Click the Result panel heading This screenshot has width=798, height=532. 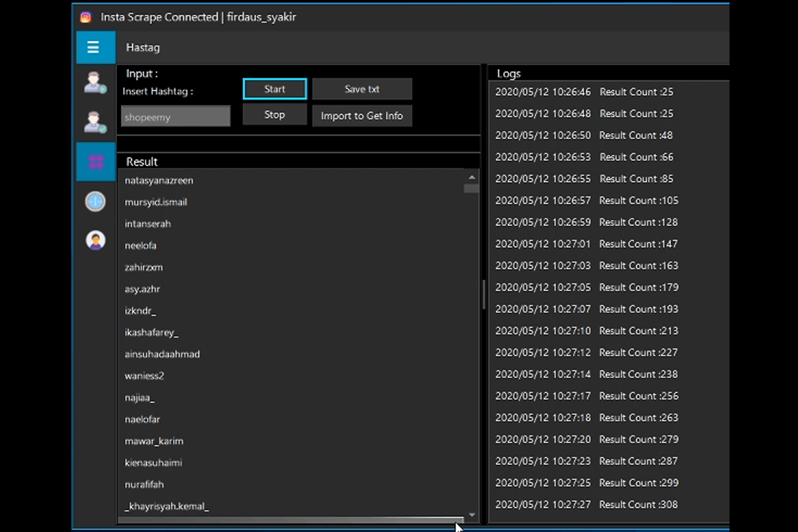142,162
